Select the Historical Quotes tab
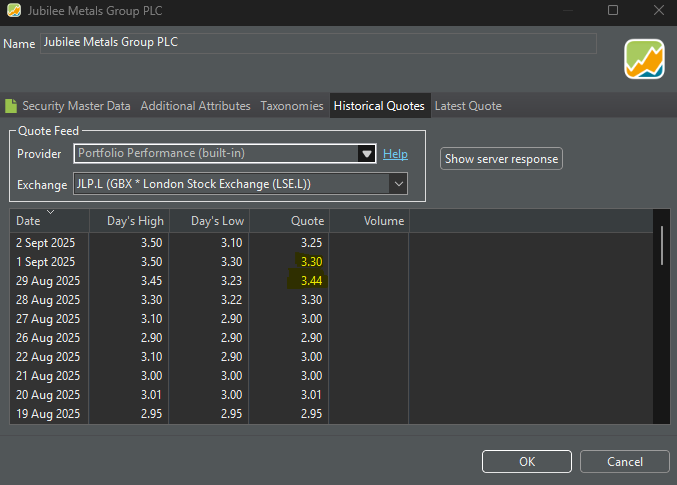The width and height of the screenshot is (677, 485). (379, 106)
